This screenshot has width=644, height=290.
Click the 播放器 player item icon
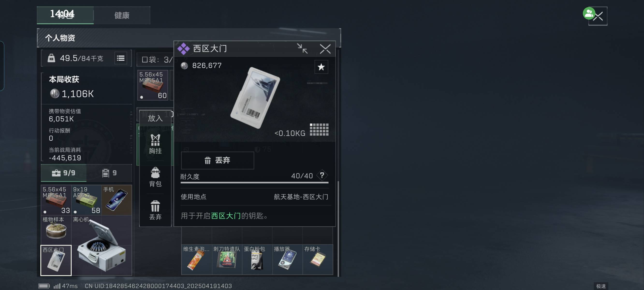coord(287,260)
